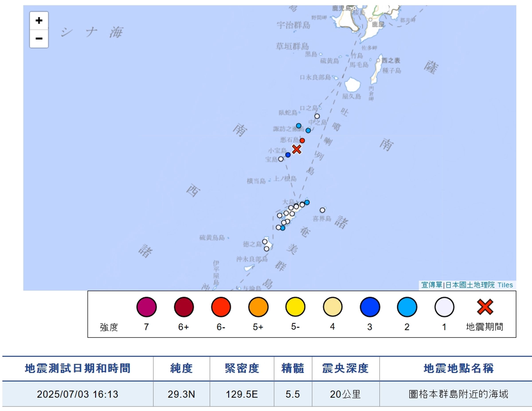Click the intensity 5+ legend swatch
532x411 pixels.
(x=258, y=307)
